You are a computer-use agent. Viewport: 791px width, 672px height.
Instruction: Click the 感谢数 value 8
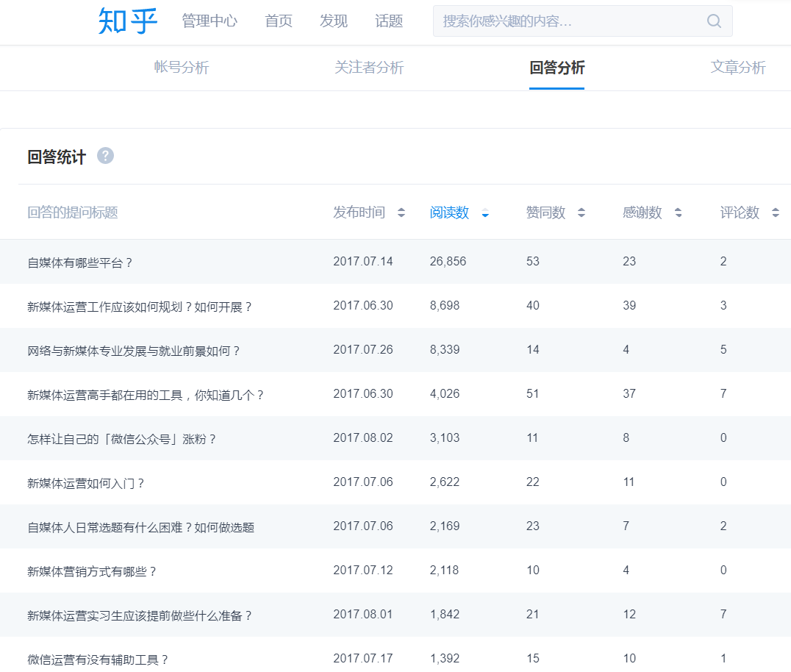coord(626,438)
